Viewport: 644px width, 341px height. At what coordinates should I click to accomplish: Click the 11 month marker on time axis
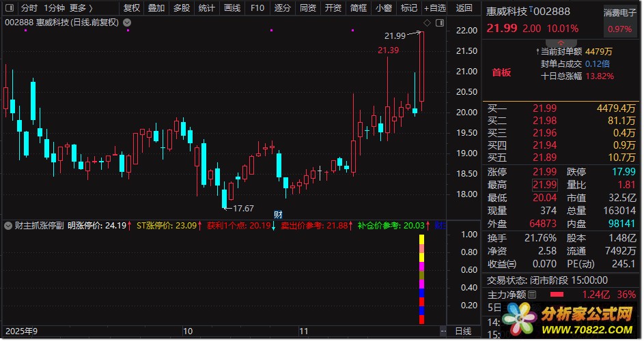[x=303, y=331]
